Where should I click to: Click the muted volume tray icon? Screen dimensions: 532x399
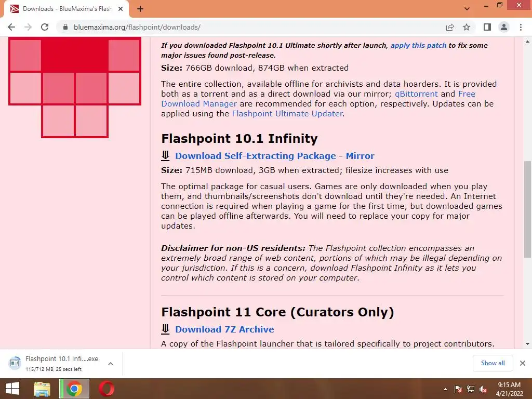click(483, 389)
